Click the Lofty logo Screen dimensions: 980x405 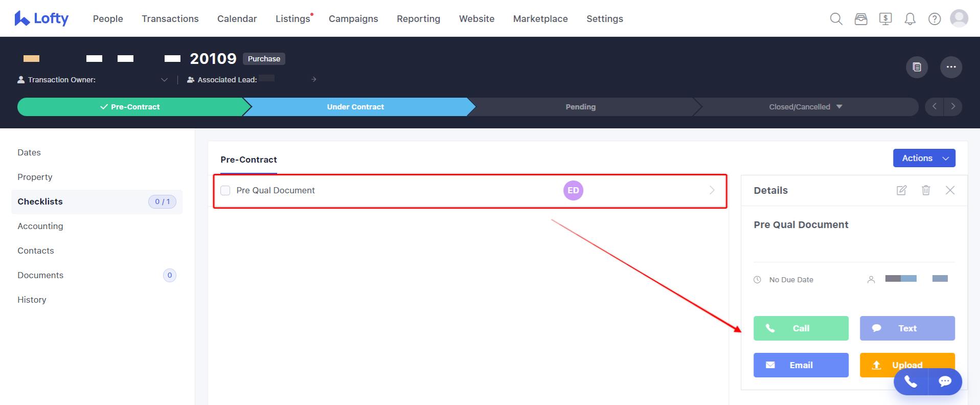[x=41, y=18]
